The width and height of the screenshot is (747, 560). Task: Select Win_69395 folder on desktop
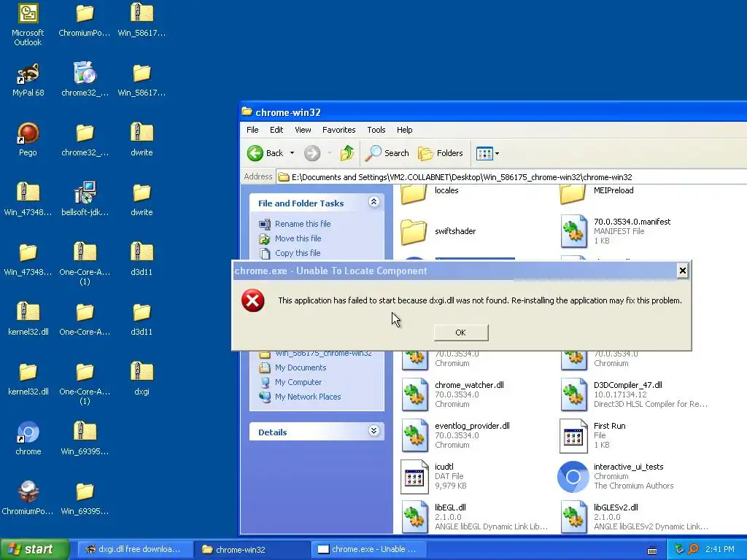(85, 498)
